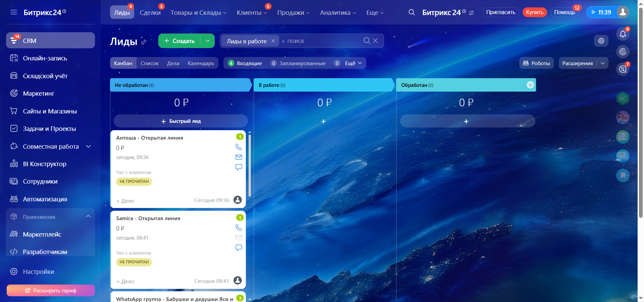The image size is (644, 302).
Task: Switch to the Список view tab
Action: (x=150, y=63)
